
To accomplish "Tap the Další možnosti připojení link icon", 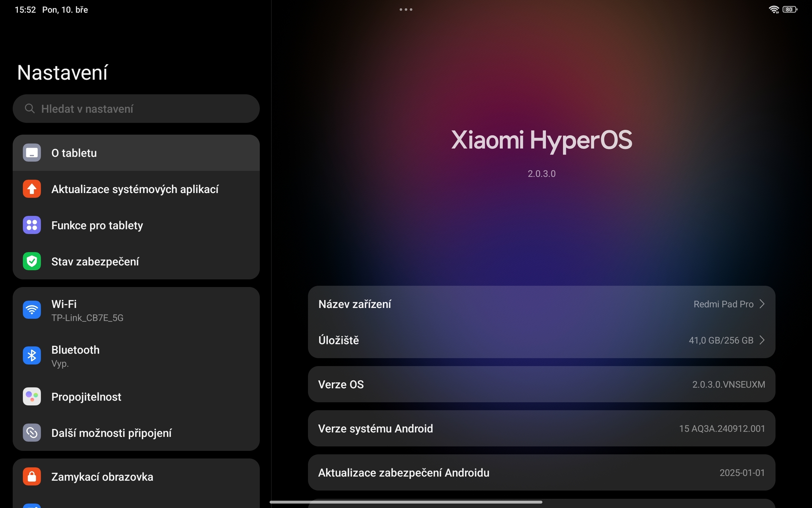I will 32,433.
